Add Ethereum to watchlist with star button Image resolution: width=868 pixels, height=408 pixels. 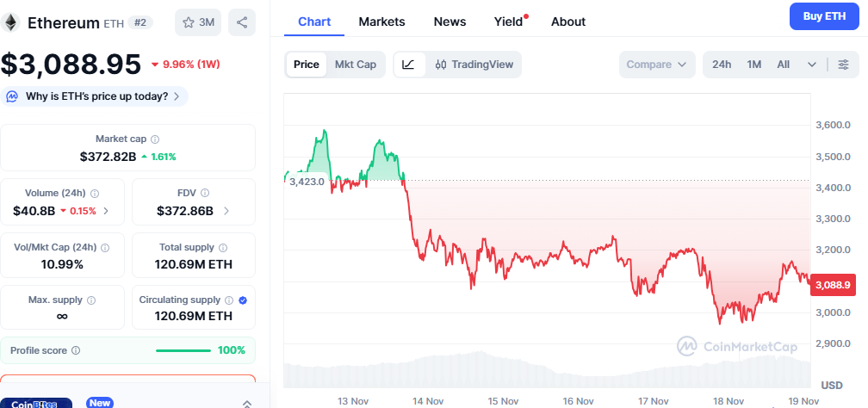[x=199, y=22]
